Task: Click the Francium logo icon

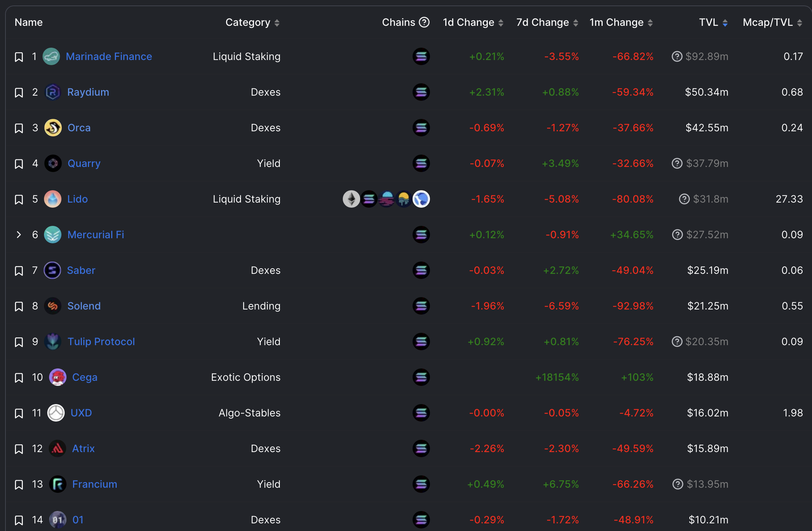Action: pyautogui.click(x=58, y=484)
